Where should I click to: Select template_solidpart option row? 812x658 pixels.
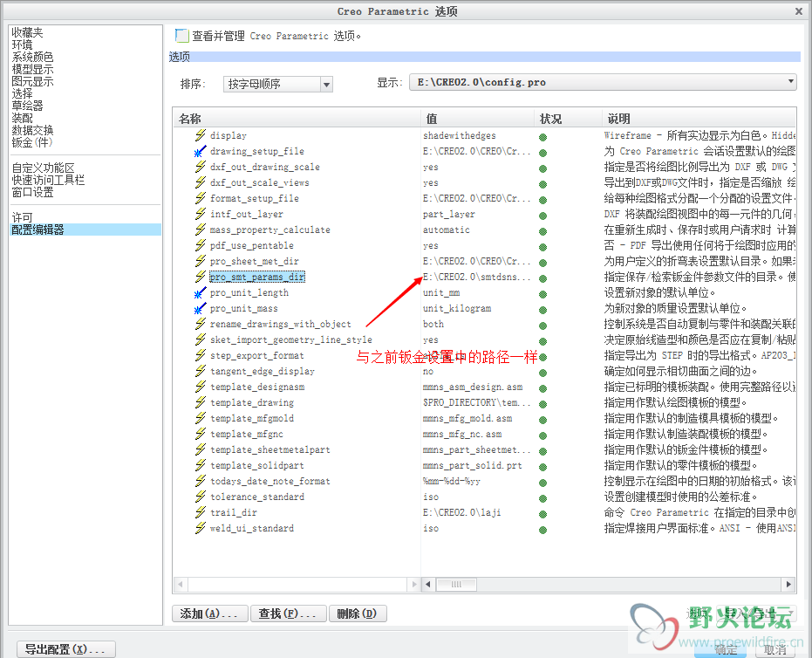(256, 465)
